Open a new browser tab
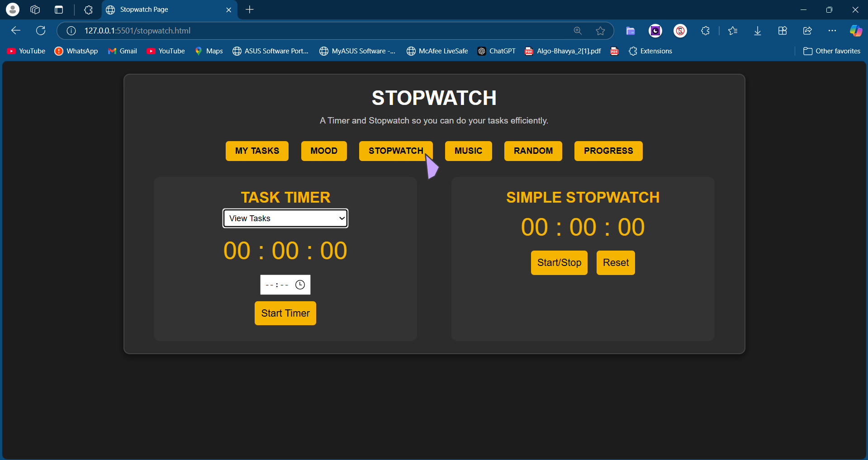The height and width of the screenshot is (460, 868). pos(250,9)
